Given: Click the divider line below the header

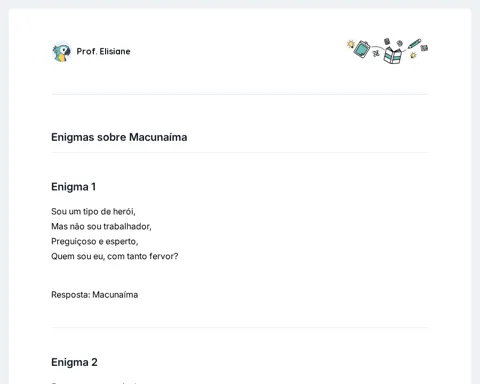Looking at the screenshot, I should [240, 94].
